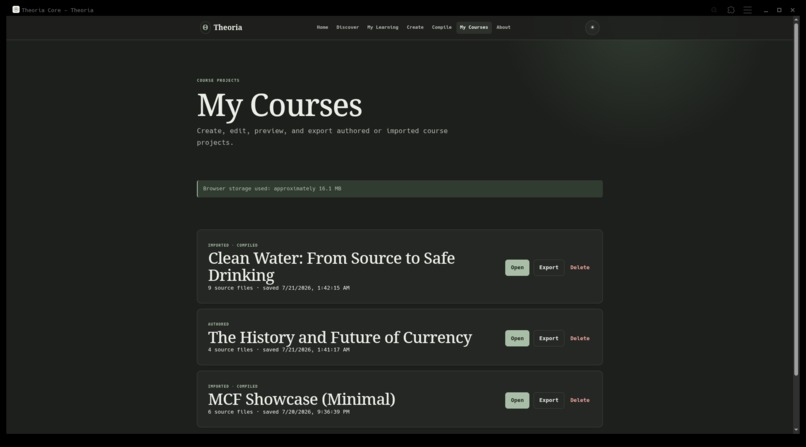Delete the MCF Showcase (Minimal) course
The width and height of the screenshot is (806, 447).
pos(579,400)
